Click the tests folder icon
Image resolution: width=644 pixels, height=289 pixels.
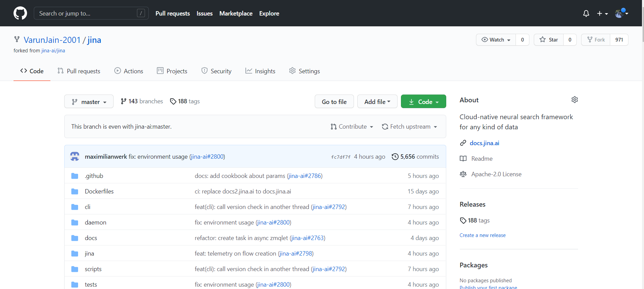tap(75, 285)
